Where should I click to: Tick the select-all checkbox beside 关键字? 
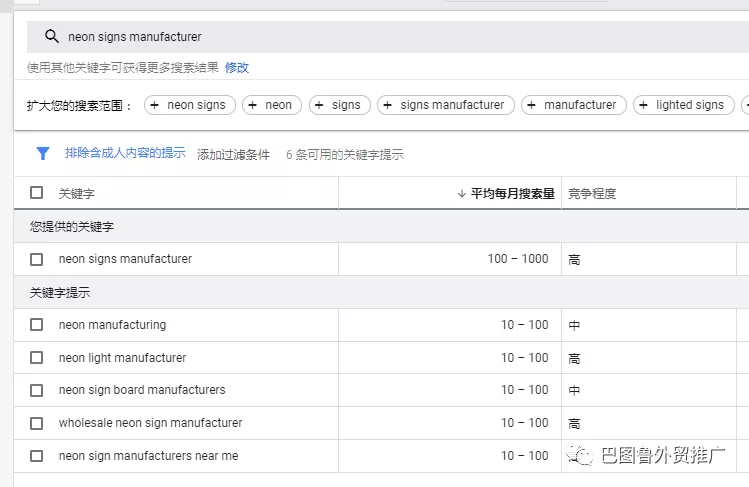36,192
